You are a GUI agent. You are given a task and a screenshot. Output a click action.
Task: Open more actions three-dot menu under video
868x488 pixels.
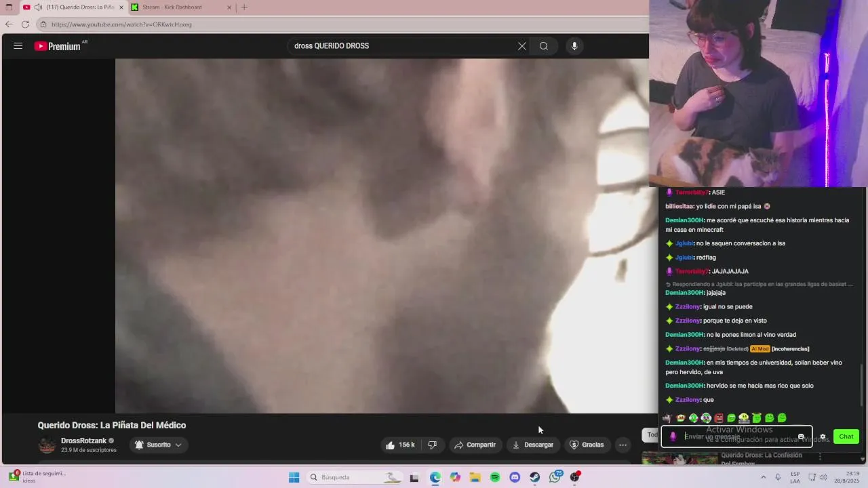coord(623,445)
